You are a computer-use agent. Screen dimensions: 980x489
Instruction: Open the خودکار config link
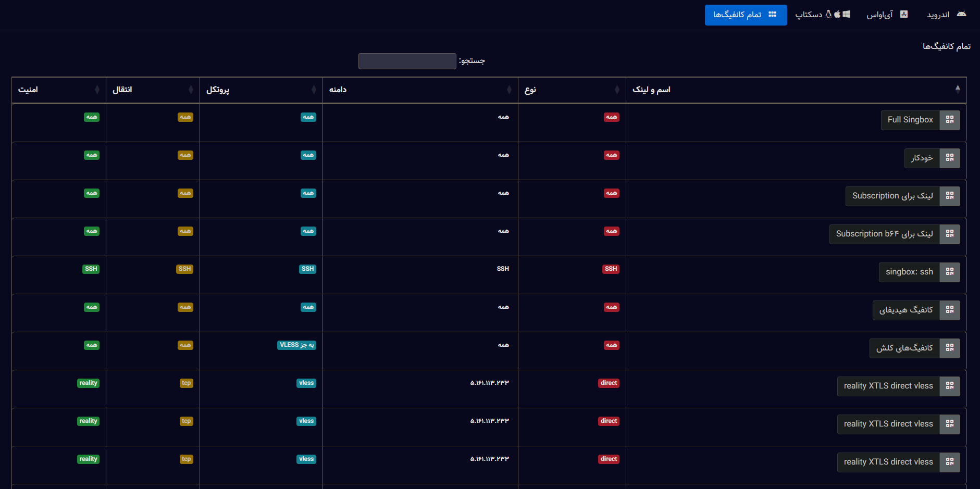(x=922, y=158)
